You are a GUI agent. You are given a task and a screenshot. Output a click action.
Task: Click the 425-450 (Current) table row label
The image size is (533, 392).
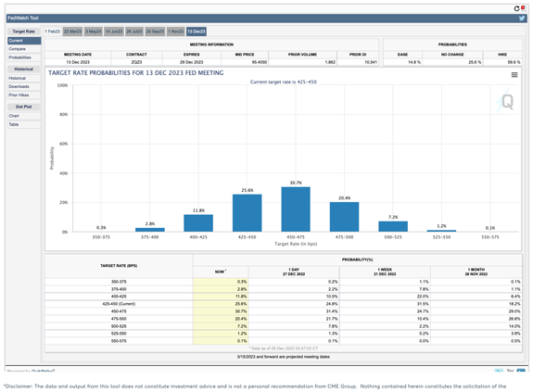pos(119,304)
